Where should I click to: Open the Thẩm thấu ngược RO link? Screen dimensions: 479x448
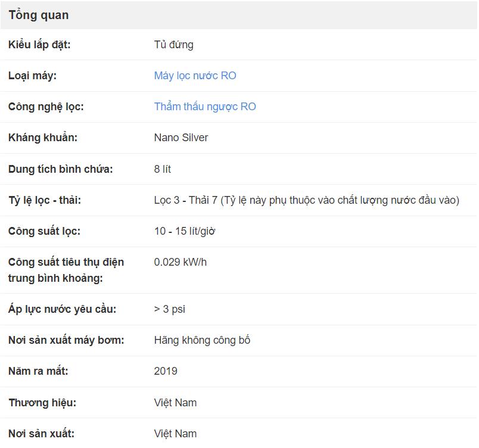(x=205, y=107)
